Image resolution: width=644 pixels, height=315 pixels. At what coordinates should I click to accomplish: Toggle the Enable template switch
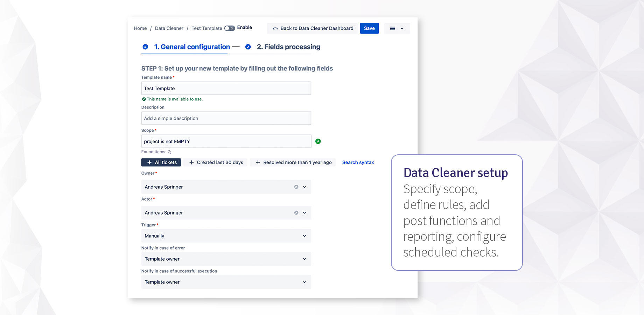click(x=230, y=28)
